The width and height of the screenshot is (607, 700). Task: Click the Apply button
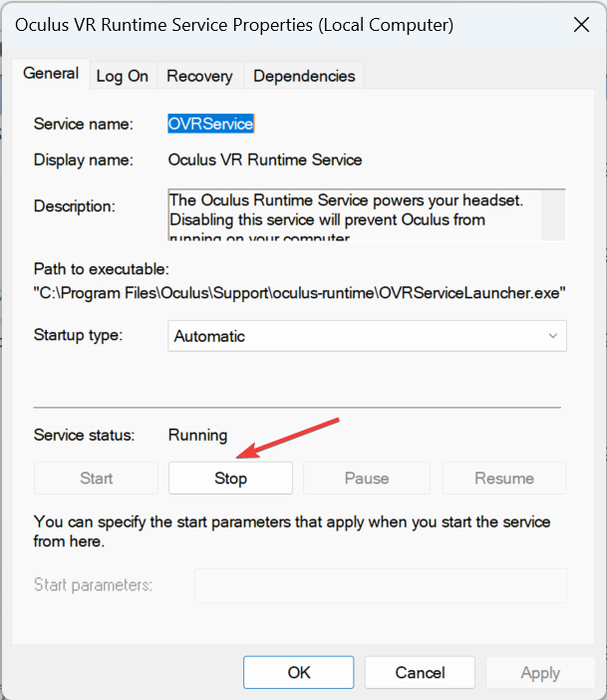point(540,672)
